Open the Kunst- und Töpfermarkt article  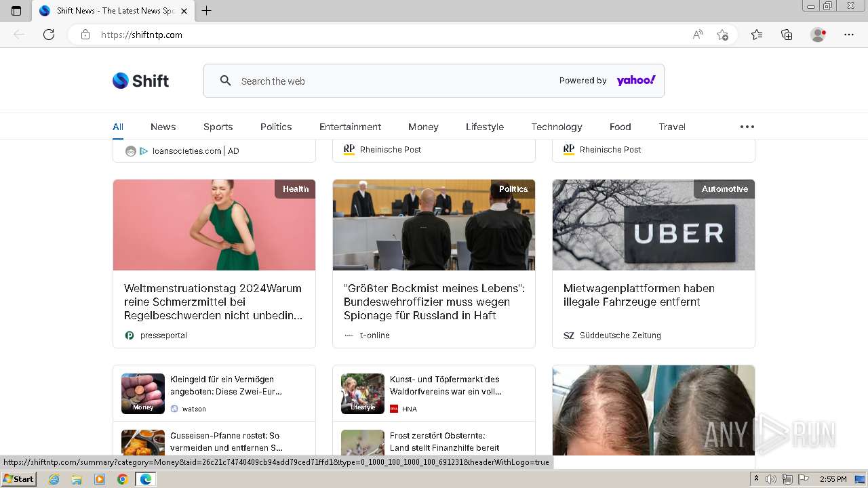(446, 386)
